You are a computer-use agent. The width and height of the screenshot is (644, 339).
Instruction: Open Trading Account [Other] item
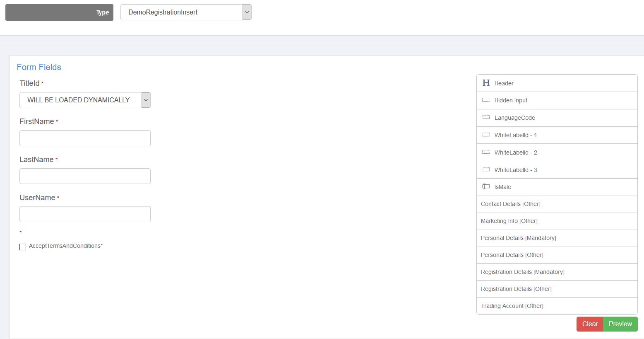[512, 306]
